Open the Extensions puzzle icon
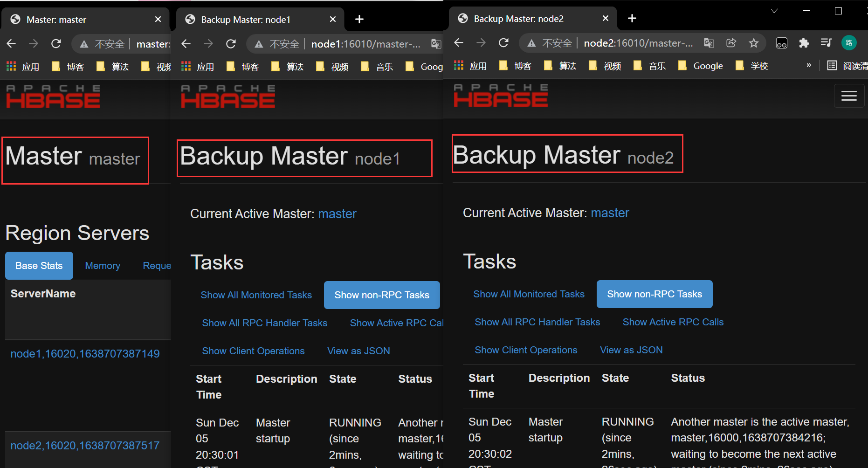This screenshot has width=868, height=468. (x=804, y=43)
